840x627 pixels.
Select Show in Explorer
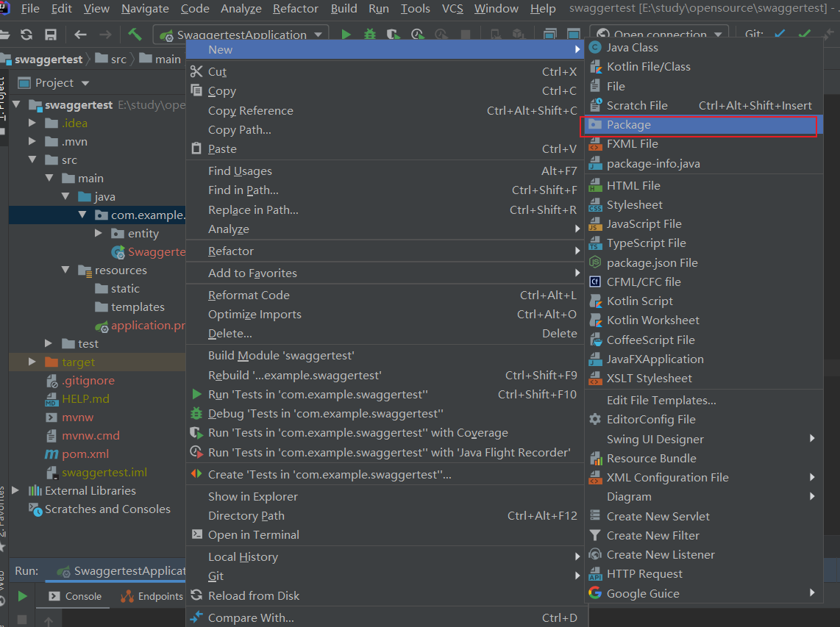[385, 496]
